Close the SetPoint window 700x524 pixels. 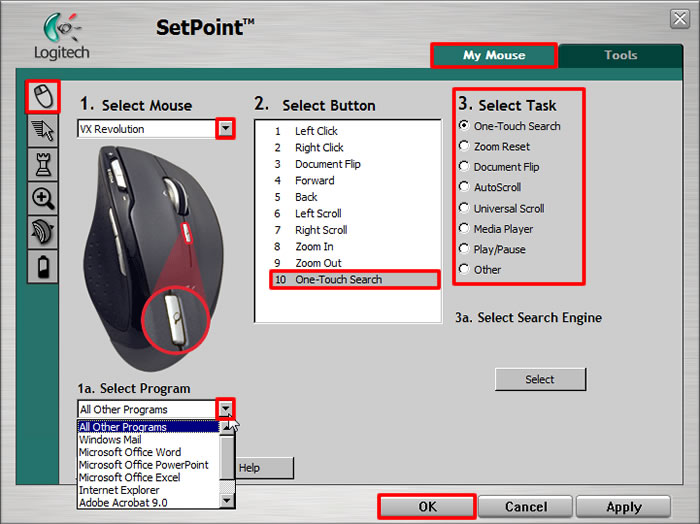coord(680,19)
